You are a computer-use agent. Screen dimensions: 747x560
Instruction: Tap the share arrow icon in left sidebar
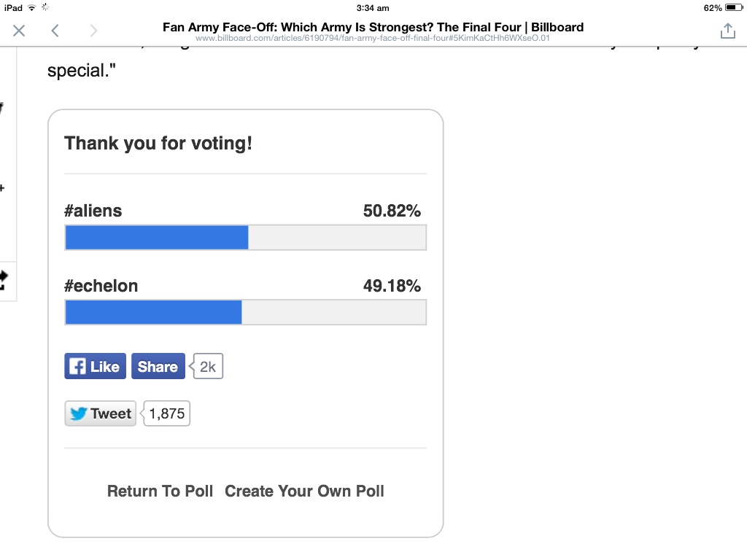pos(3,279)
